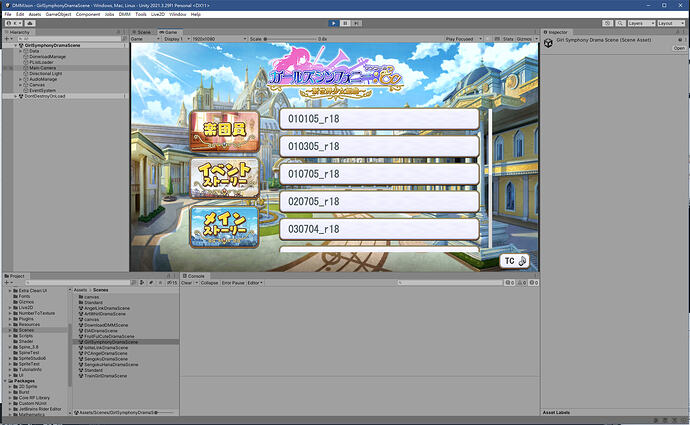
Task: Open the Display 1 dropdown
Action: 176,39
